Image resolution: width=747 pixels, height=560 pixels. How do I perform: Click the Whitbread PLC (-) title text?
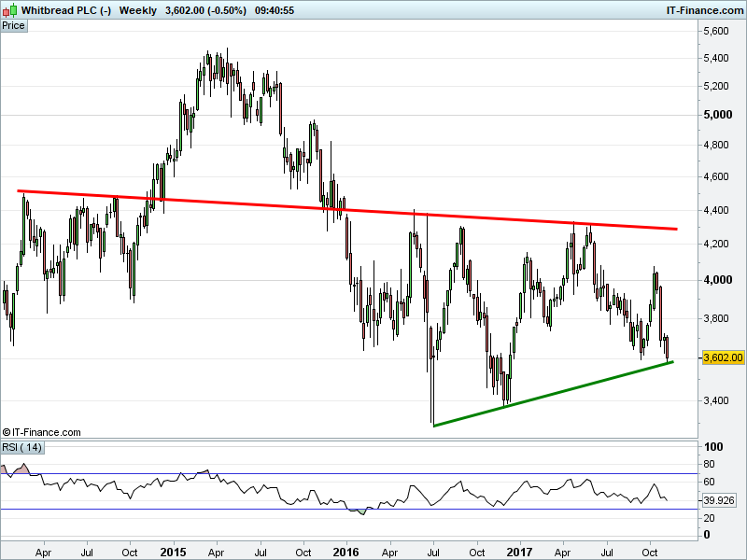pos(65,10)
